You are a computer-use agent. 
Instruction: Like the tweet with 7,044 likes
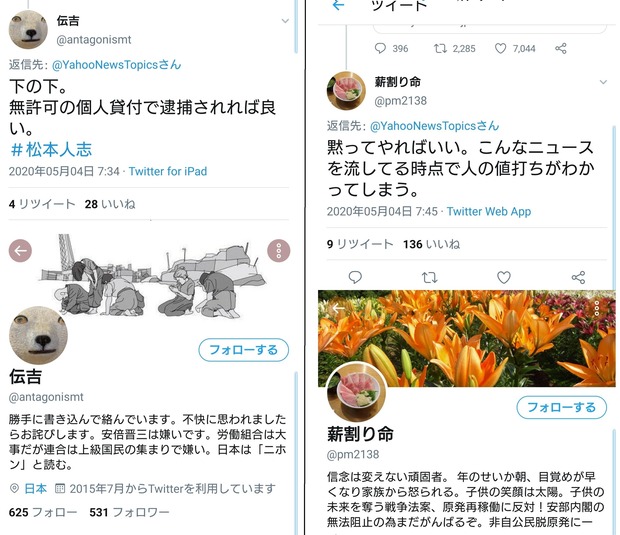501,48
